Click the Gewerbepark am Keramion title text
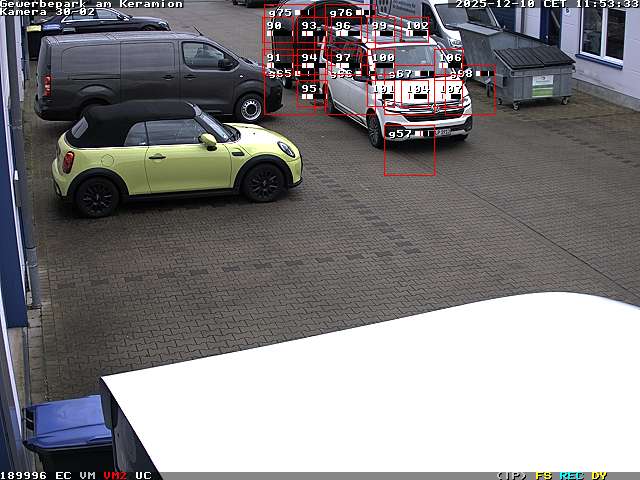 pyautogui.click(x=92, y=4)
